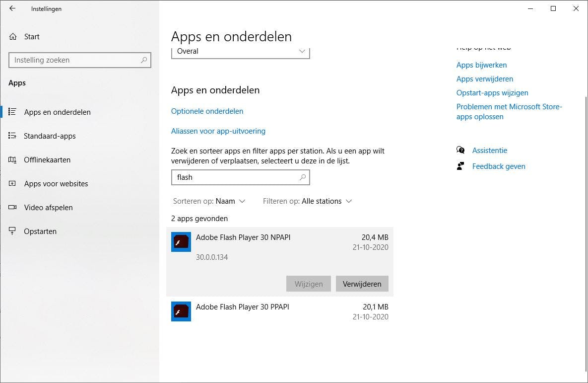Click the Start home icon
The image size is (588, 383).
tap(13, 36)
